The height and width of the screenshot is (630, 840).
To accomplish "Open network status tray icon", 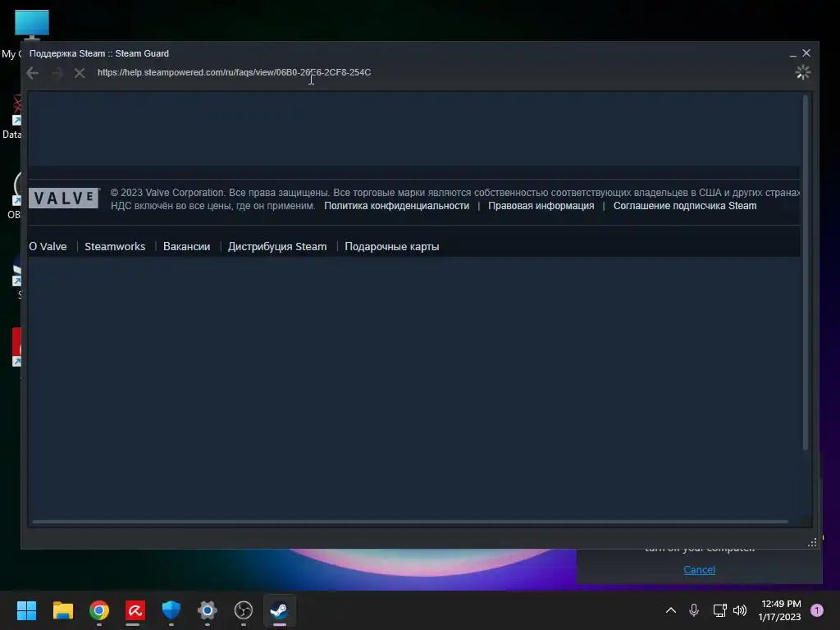I will (x=719, y=610).
